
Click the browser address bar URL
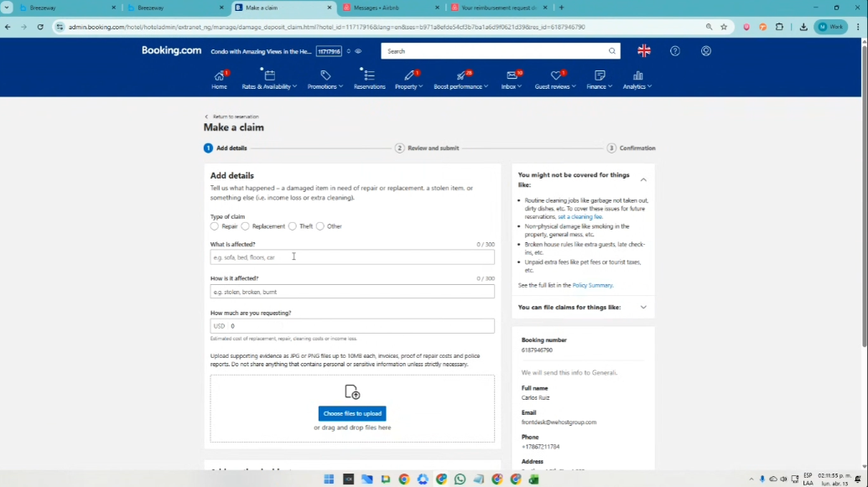click(326, 27)
